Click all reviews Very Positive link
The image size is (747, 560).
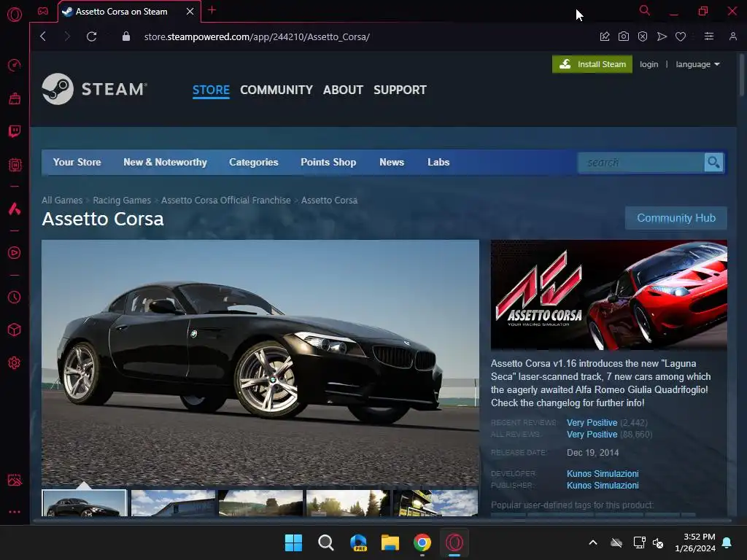[x=592, y=435]
